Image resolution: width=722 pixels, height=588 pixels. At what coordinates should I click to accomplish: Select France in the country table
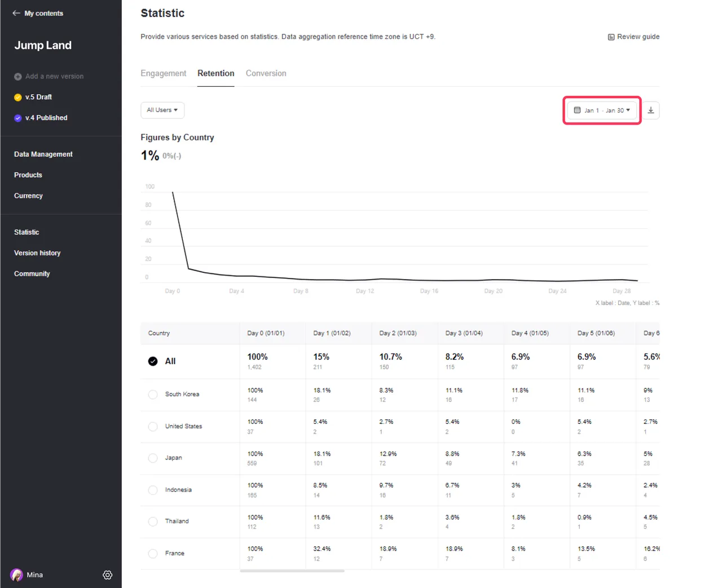(153, 553)
